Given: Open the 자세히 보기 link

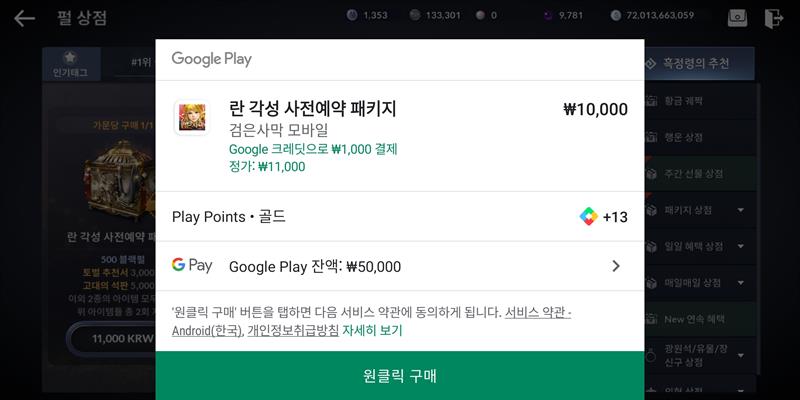Looking at the screenshot, I should [372, 331].
